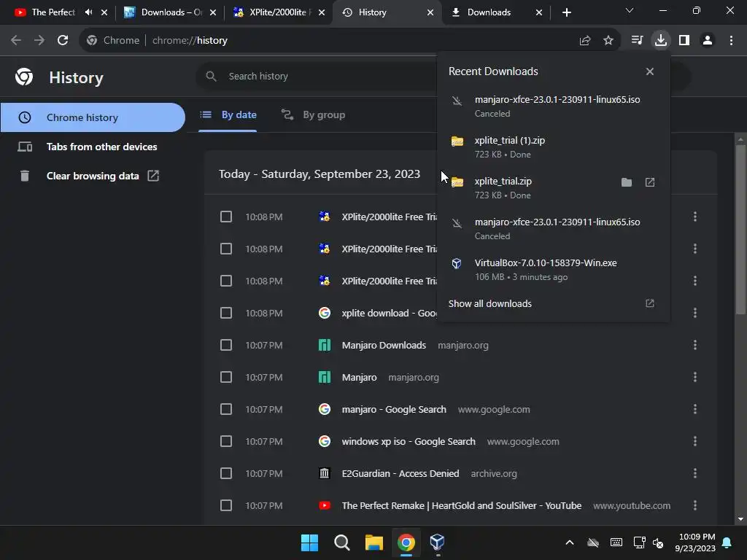The height and width of the screenshot is (560, 747).
Task: Open more actions for E2Guardian entry
Action: pos(695,474)
